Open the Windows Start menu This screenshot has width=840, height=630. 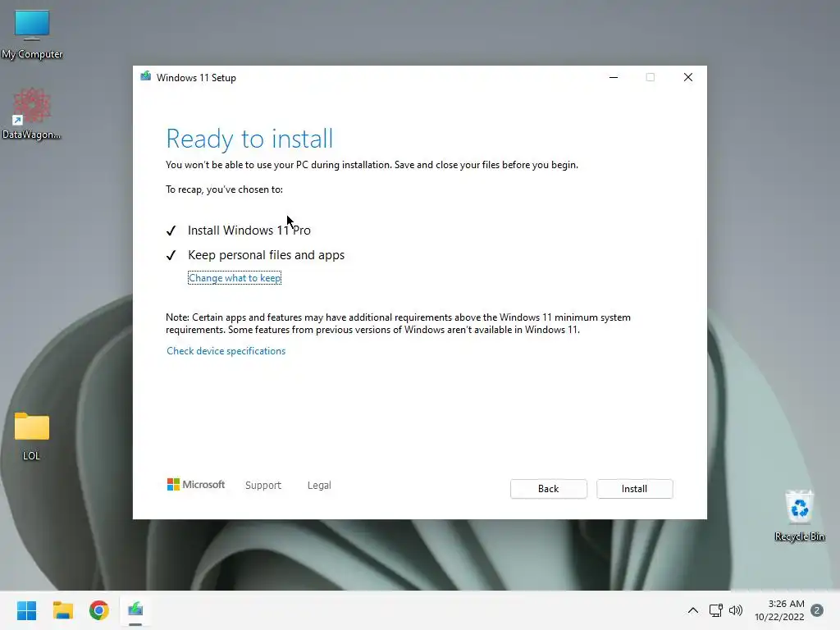coord(27,610)
